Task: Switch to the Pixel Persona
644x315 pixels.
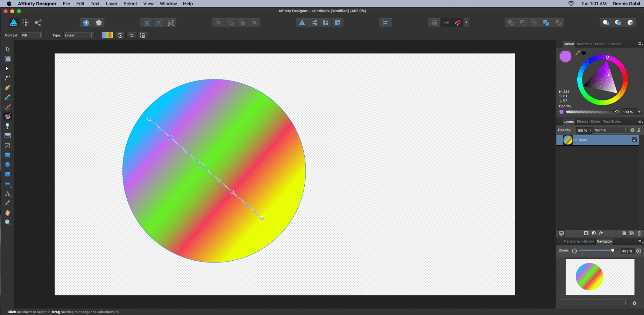Action: [26, 23]
